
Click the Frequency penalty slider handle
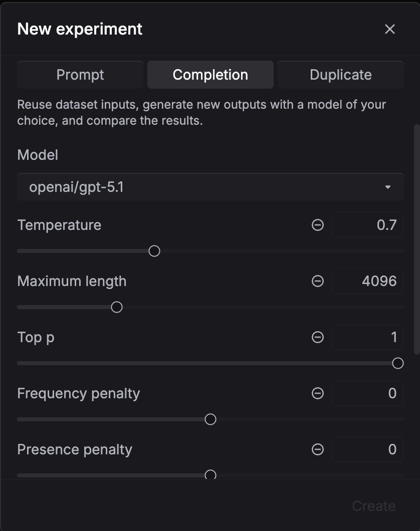[211, 419]
